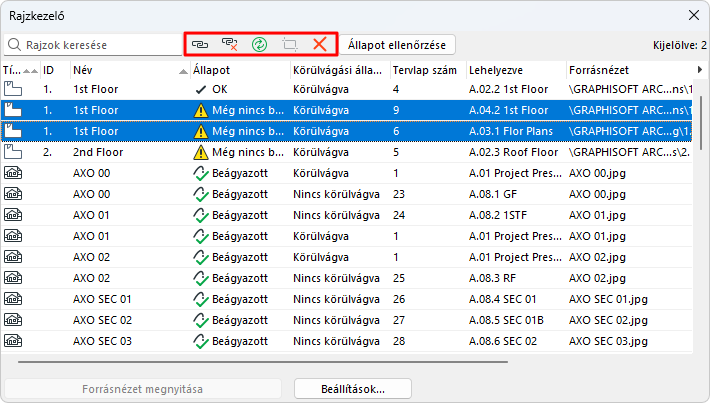The width and height of the screenshot is (710, 403).
Task: Open the Beállítások... settings button
Action: tap(353, 389)
